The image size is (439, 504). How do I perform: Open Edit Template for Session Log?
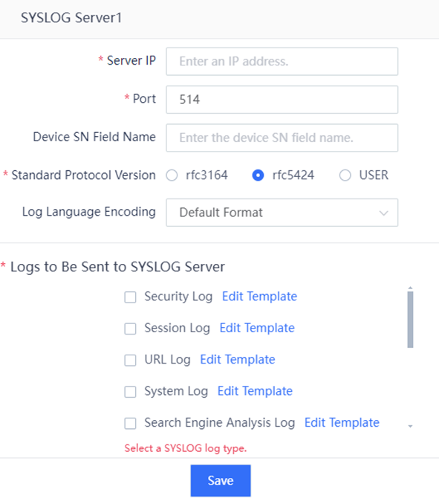(x=257, y=328)
